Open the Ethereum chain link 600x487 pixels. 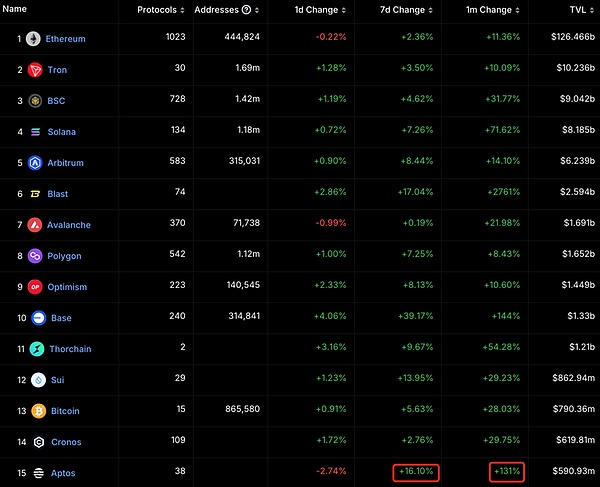point(65,39)
